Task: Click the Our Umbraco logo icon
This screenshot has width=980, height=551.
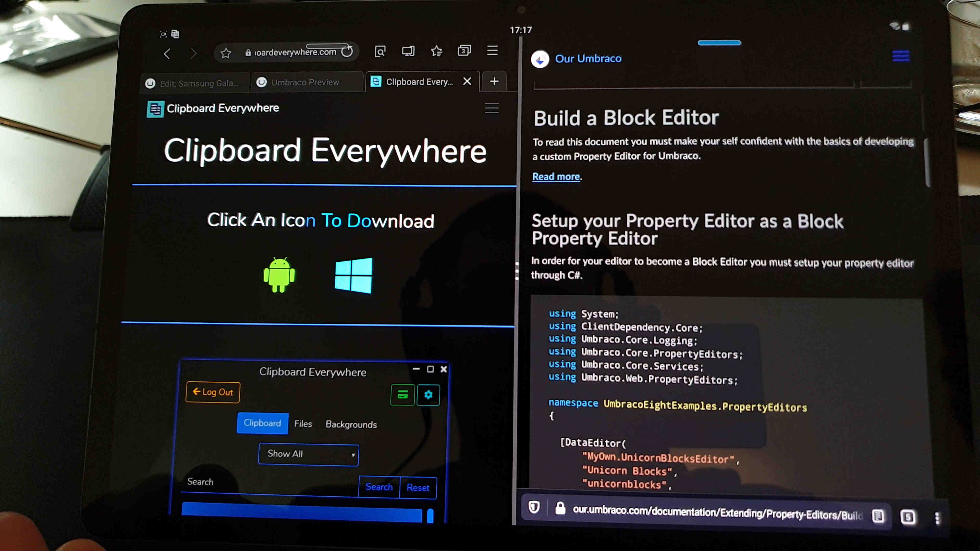Action: [x=540, y=59]
